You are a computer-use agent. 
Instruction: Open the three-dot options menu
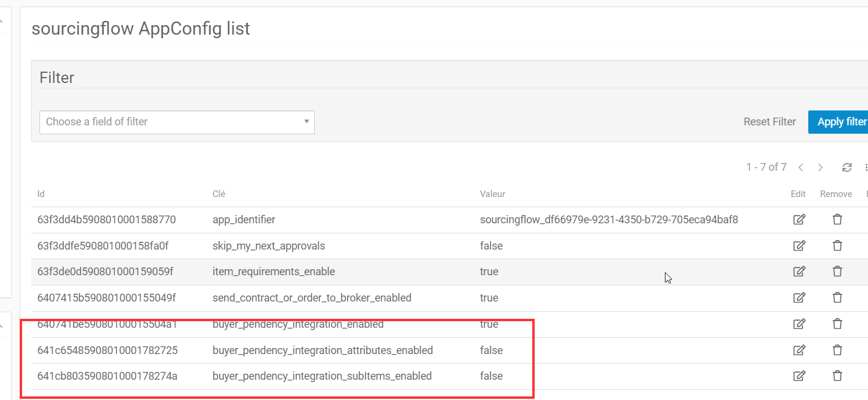click(866, 167)
